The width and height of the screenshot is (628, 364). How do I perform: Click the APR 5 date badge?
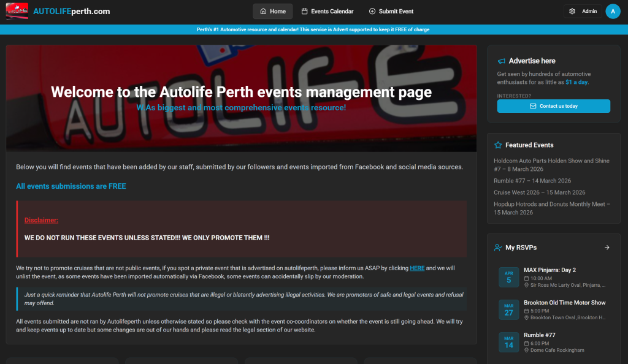(508, 277)
